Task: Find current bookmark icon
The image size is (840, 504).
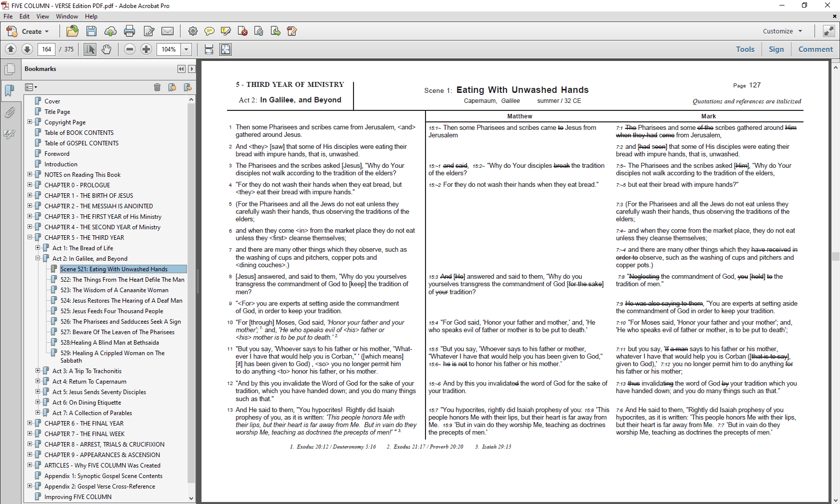Action: pos(187,87)
